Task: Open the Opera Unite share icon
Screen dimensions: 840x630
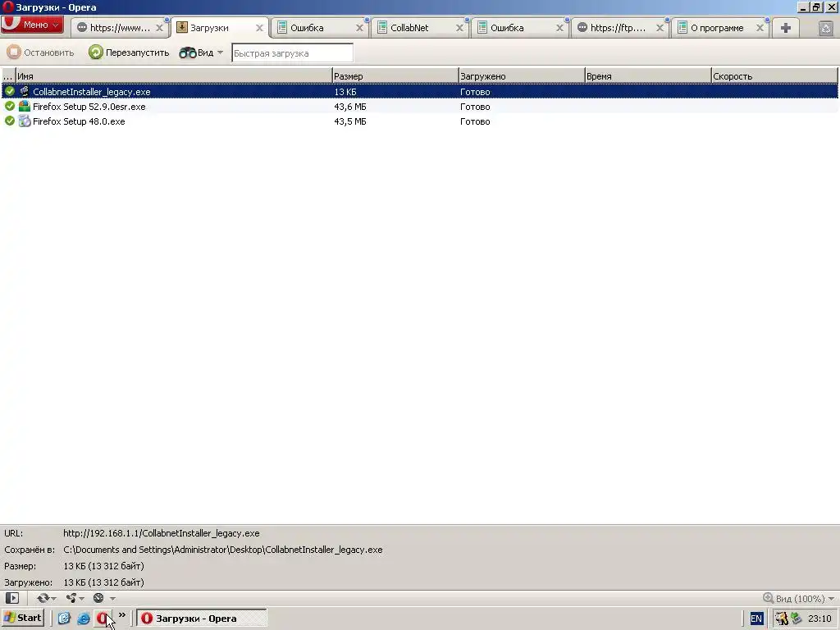Action: 71,598
